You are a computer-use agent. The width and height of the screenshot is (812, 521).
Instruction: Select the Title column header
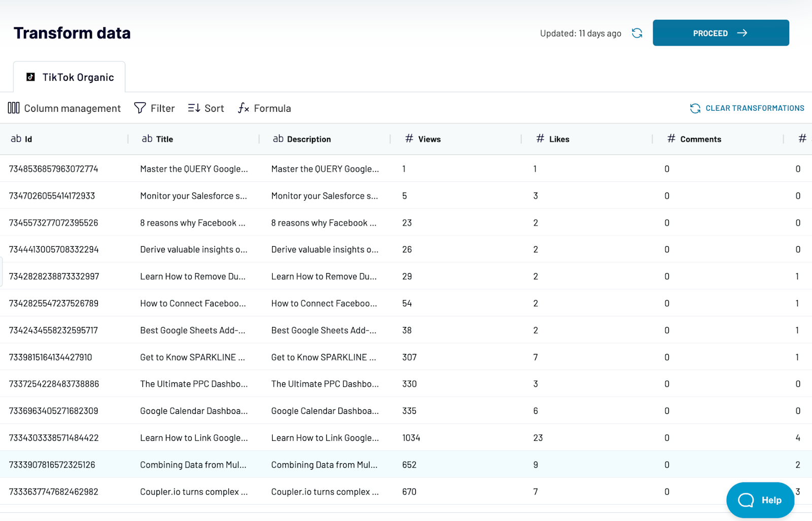click(x=193, y=139)
